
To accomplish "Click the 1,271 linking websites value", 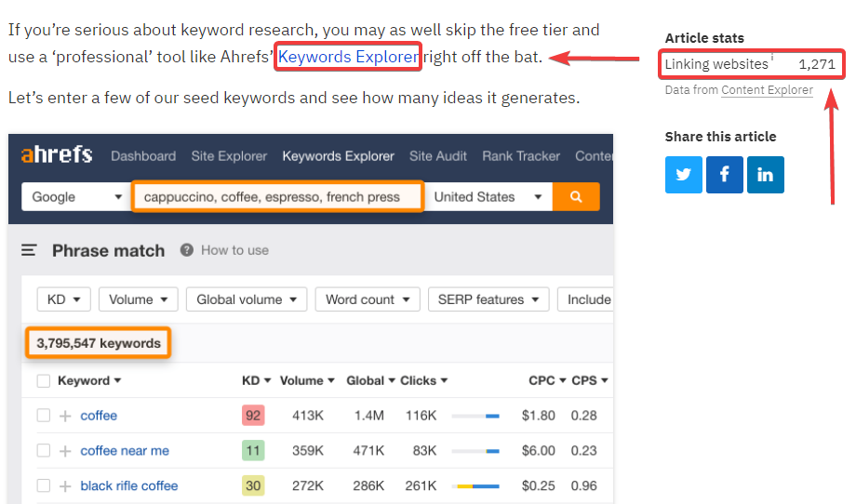I will coord(817,64).
